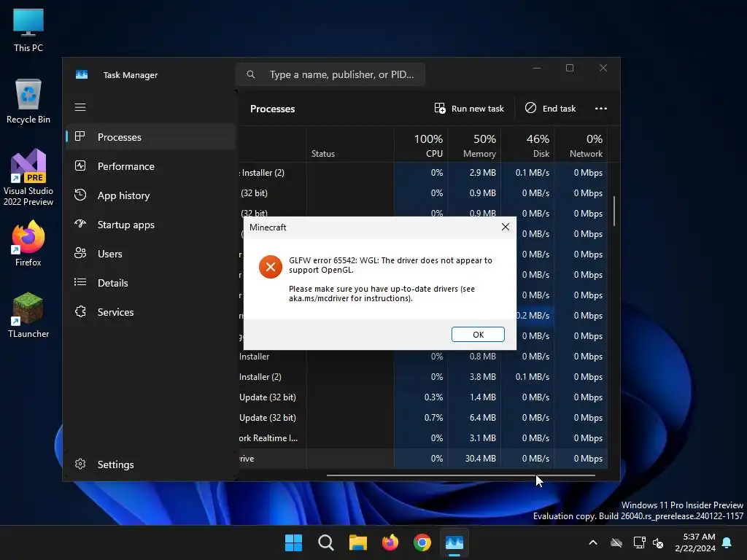Open the This PC desktop icon
Screen dimensions: 747x560
pyautogui.click(x=28, y=30)
